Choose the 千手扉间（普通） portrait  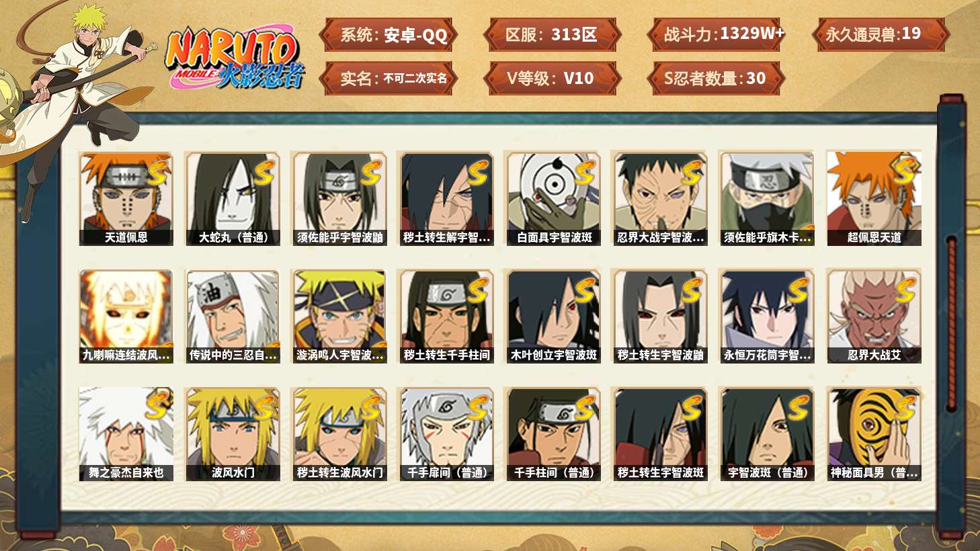pos(446,434)
